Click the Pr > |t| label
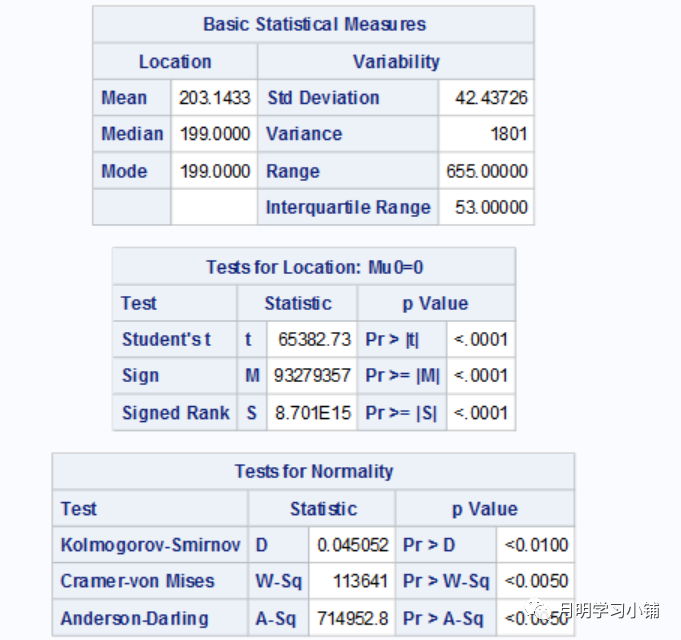 [392, 339]
